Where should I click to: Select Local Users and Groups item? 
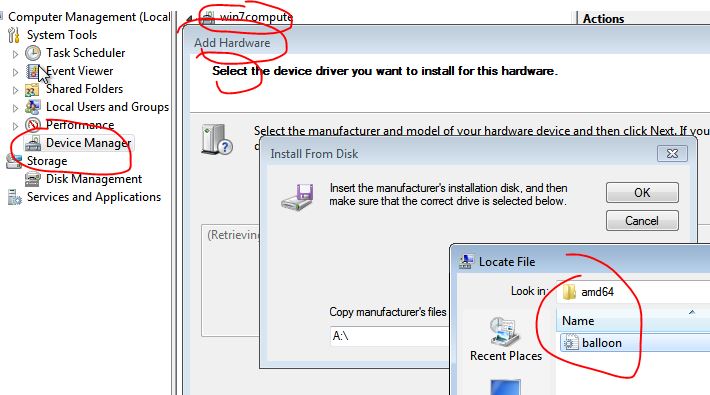click(107, 107)
